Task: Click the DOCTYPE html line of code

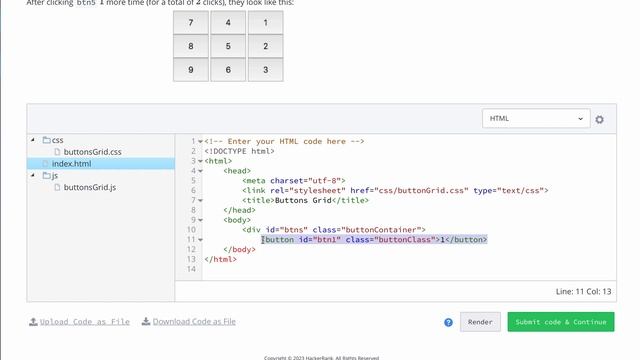Action: (240, 151)
